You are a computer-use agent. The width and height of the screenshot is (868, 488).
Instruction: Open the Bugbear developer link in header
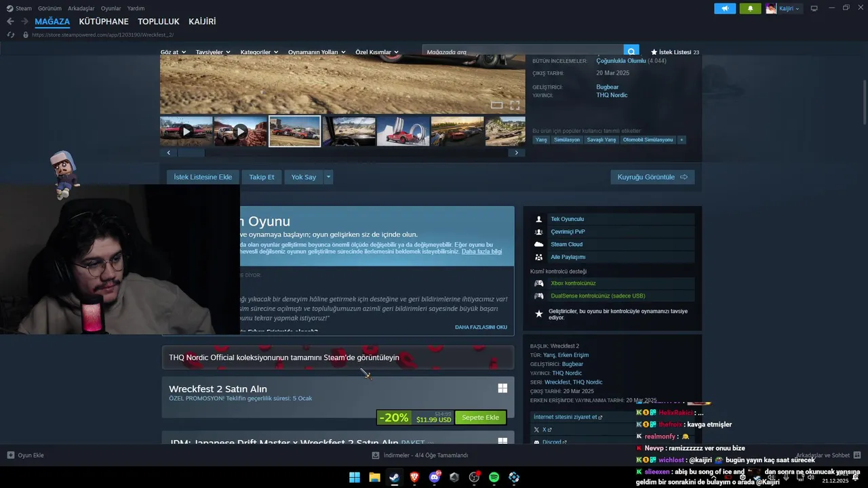point(608,87)
